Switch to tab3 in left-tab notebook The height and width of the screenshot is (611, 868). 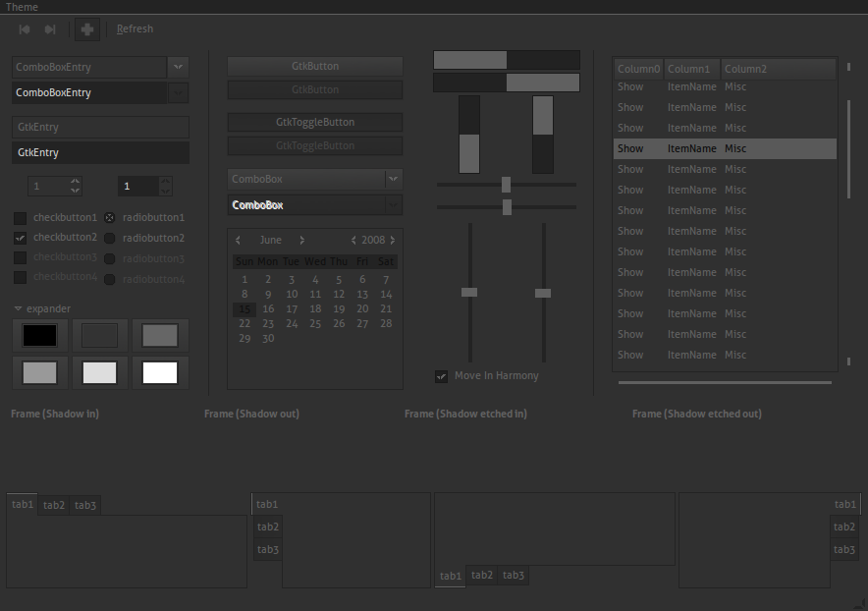tap(268, 549)
